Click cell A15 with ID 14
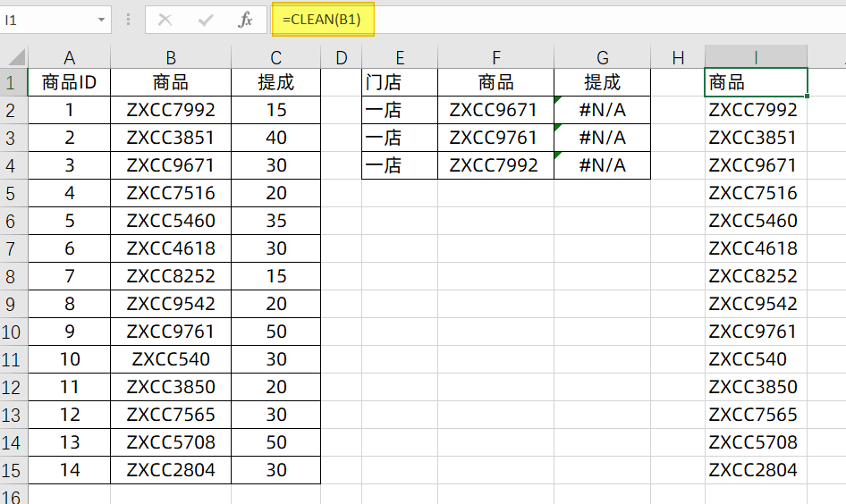The height and width of the screenshot is (504, 846). pos(69,470)
